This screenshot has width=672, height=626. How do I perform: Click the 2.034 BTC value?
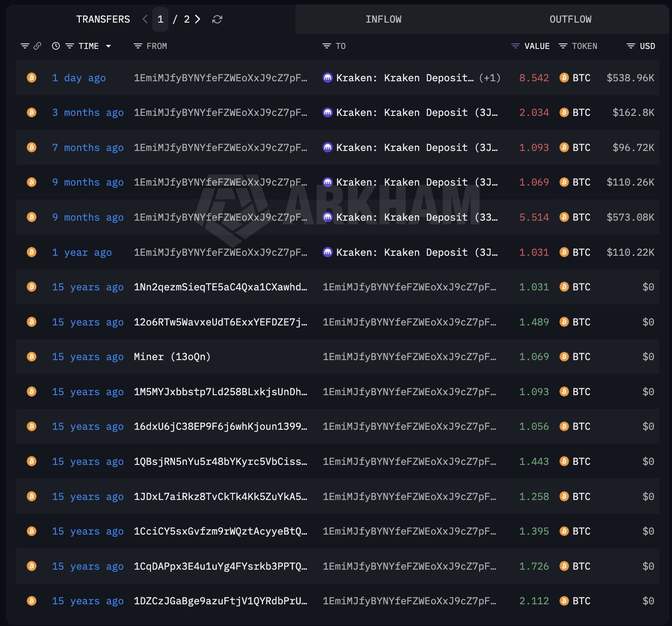(534, 113)
